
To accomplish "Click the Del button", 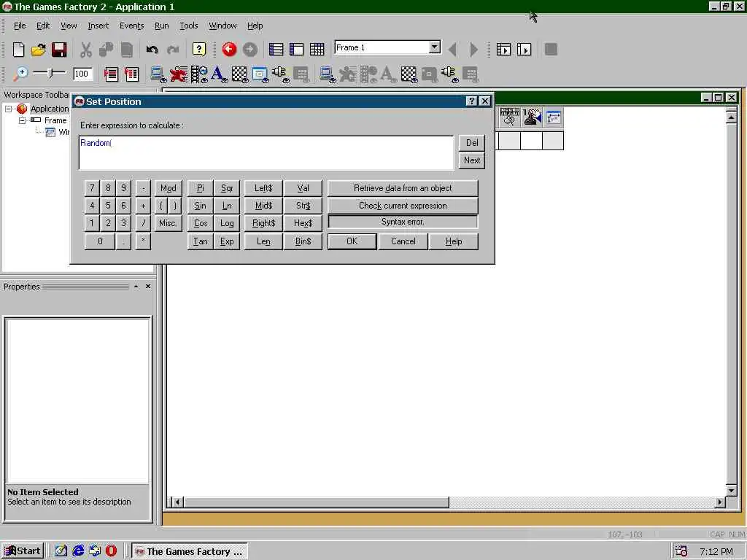I will [472, 142].
